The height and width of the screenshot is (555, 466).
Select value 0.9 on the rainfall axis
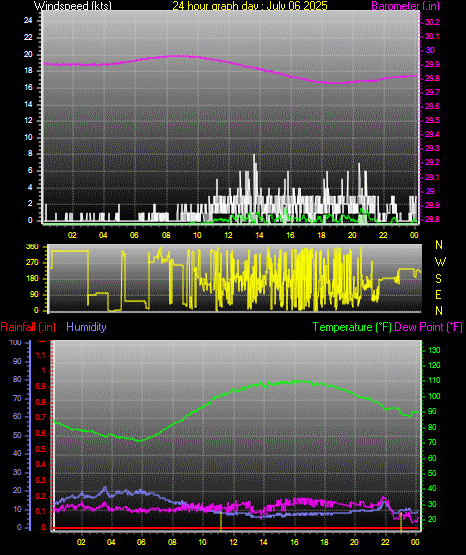point(41,387)
